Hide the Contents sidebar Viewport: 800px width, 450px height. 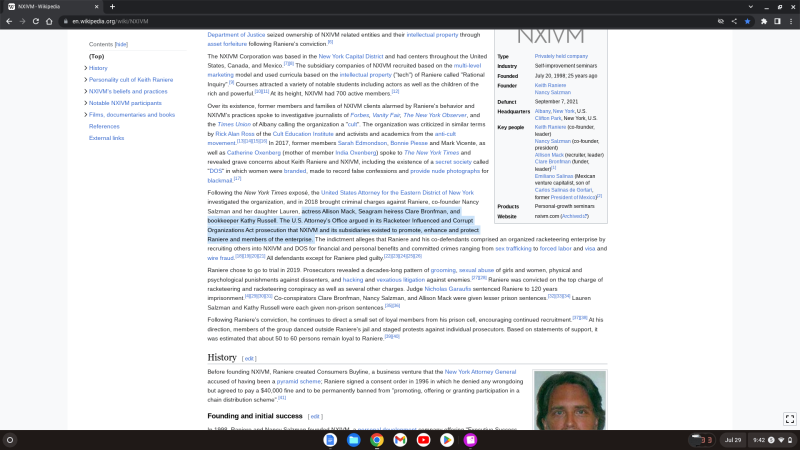point(121,44)
